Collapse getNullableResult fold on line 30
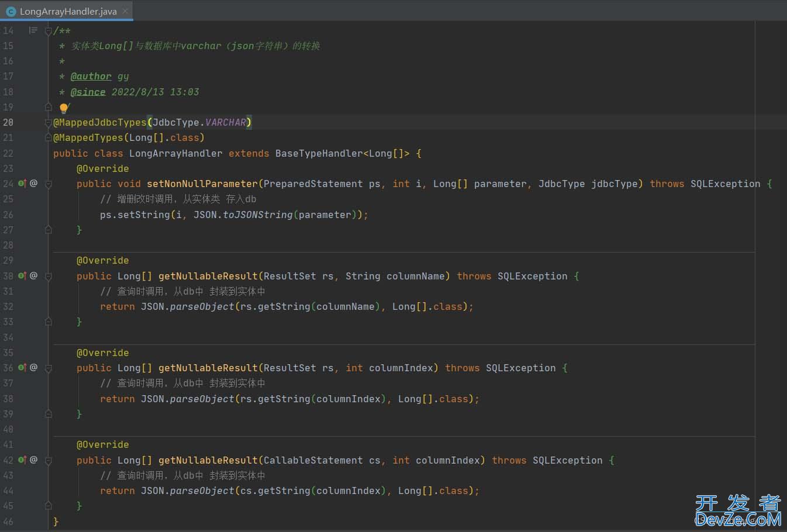The image size is (787, 532). tap(49, 276)
